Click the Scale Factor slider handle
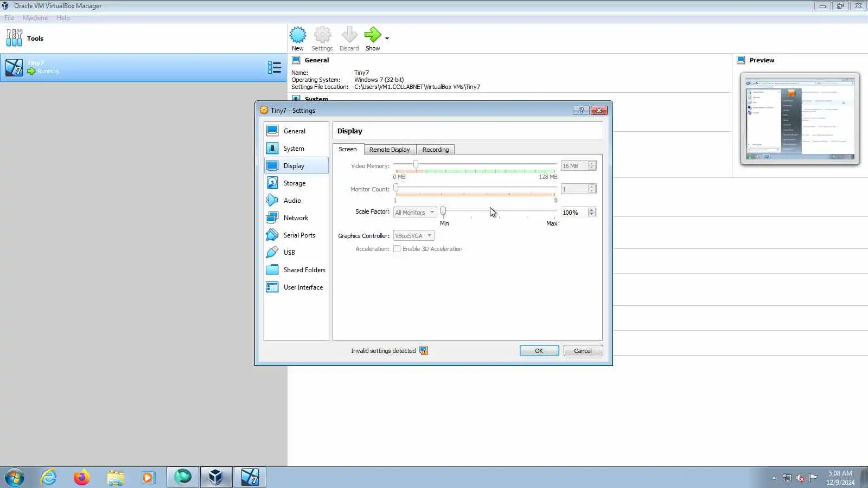Viewport: 868px width, 488px height. (443, 211)
